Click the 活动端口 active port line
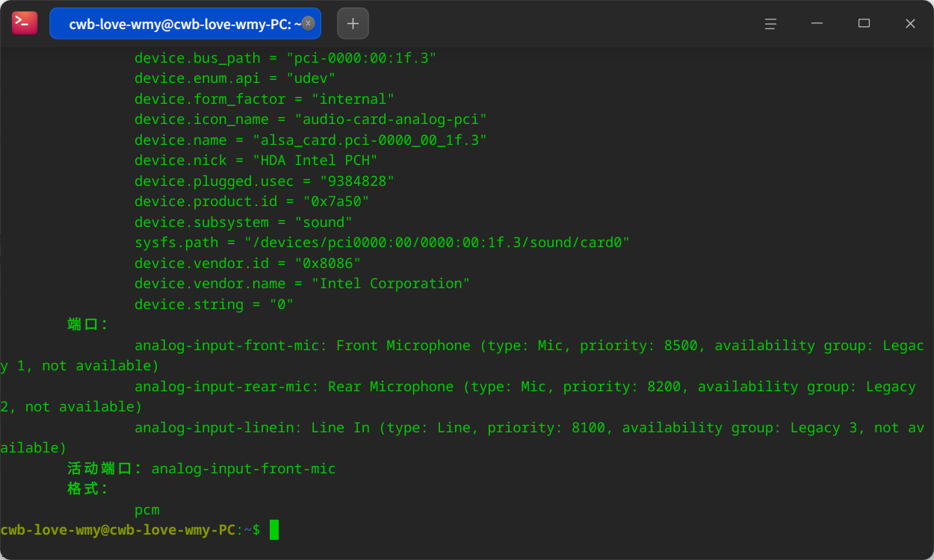Viewport: 934px width, 560px height. click(202, 469)
